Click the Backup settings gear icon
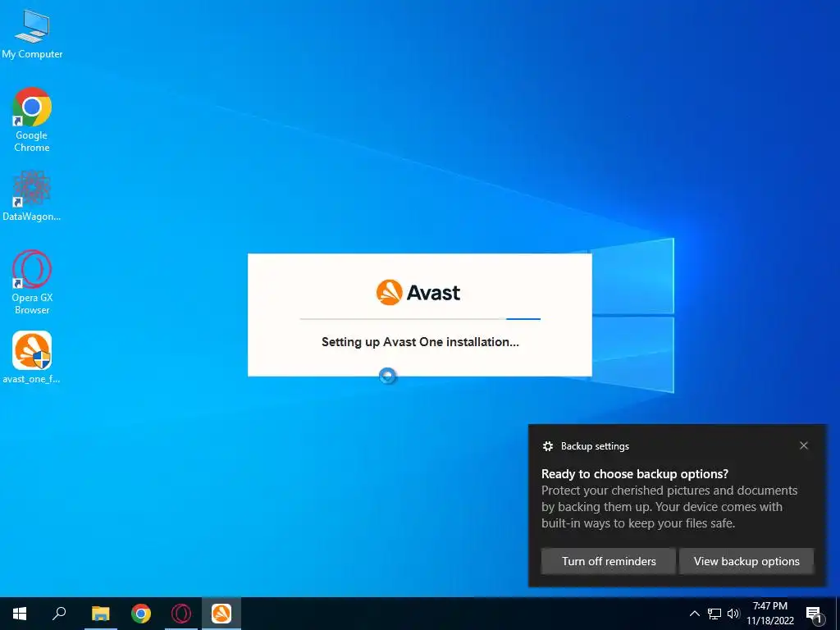The width and height of the screenshot is (840, 630). 547,446
